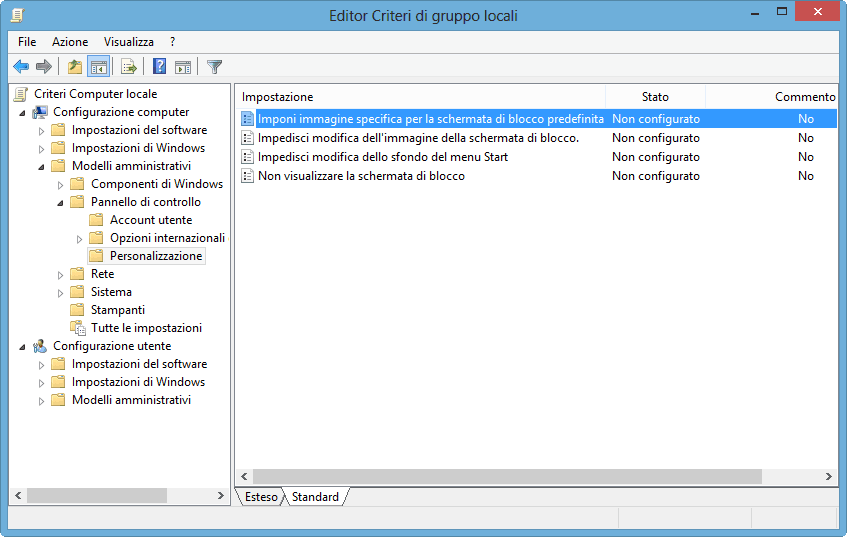847x537 pixels.
Task: Click the Personalizzazione folder icon
Action: point(96,256)
